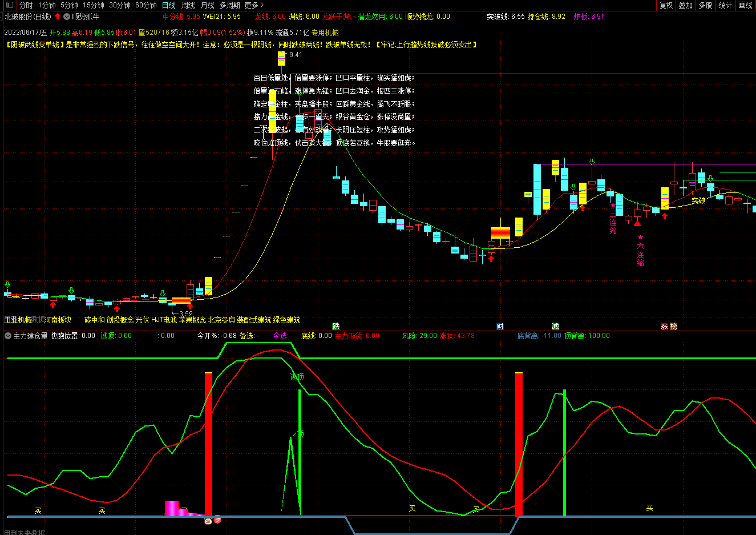Screen dimensions: 756x535
Task: Click the 涨跌: 43.78 indicator value
Action: pyautogui.click(x=457, y=336)
